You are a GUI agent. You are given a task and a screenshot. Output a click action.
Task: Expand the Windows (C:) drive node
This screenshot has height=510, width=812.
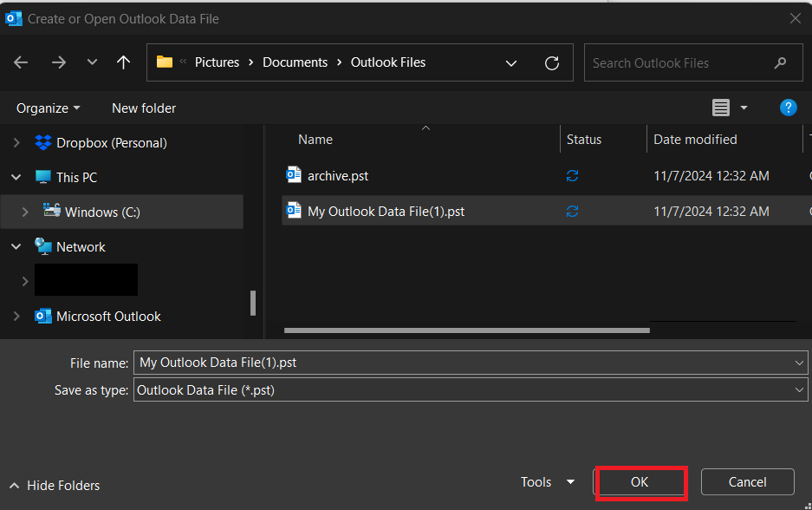(x=25, y=212)
